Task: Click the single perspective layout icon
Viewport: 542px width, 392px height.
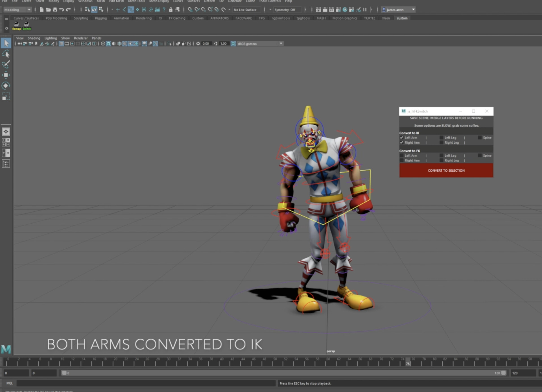Action: pos(6,132)
